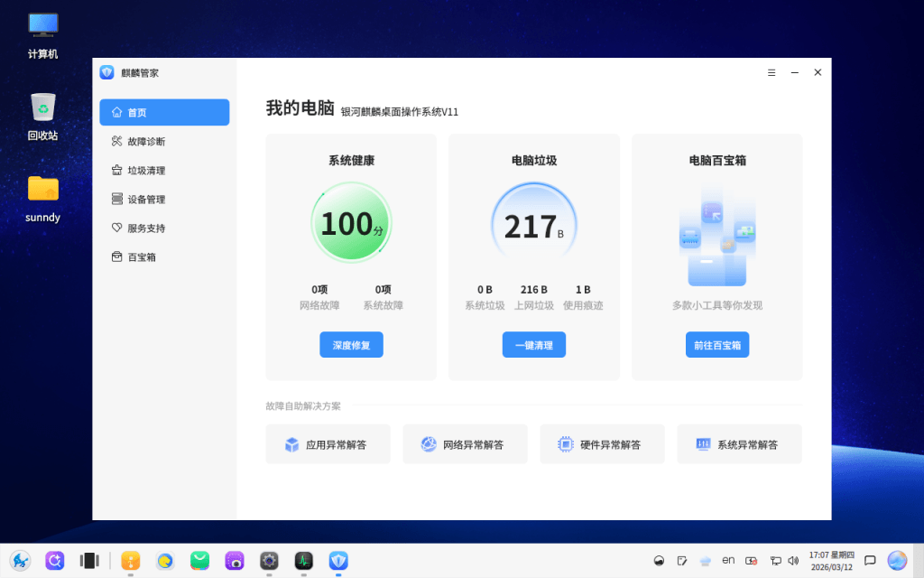
Task: Minimize the 麒麟管家 window
Action: [795, 72]
